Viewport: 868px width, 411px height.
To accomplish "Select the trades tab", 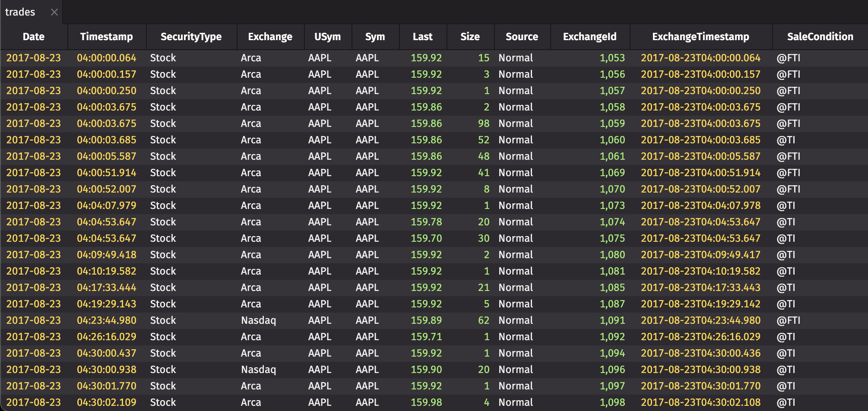I will [20, 12].
